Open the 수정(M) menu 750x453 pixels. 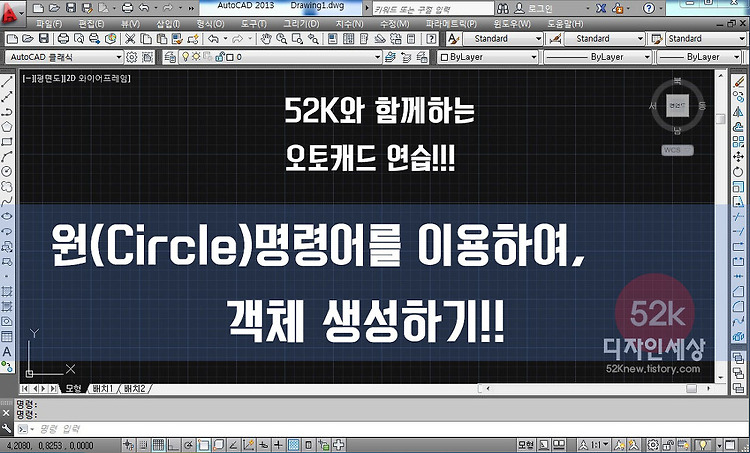(395, 24)
